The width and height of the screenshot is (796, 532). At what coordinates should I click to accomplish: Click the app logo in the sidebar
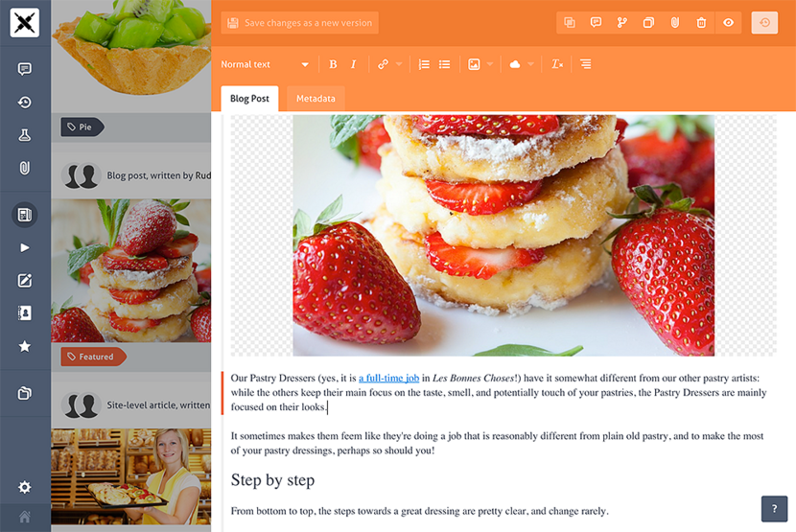[x=24, y=23]
